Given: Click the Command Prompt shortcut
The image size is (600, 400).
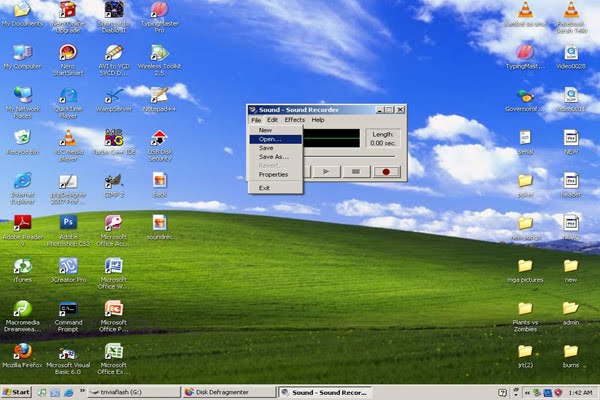Looking at the screenshot, I should [x=68, y=316].
